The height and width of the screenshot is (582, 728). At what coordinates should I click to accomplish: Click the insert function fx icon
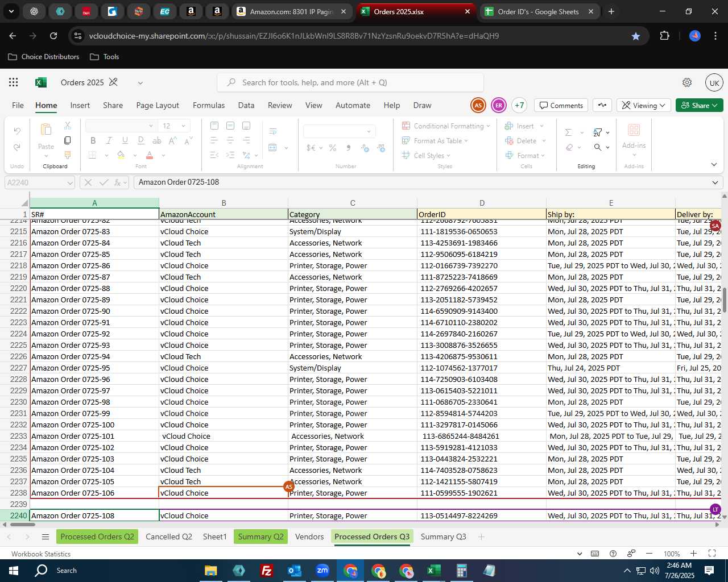point(118,182)
